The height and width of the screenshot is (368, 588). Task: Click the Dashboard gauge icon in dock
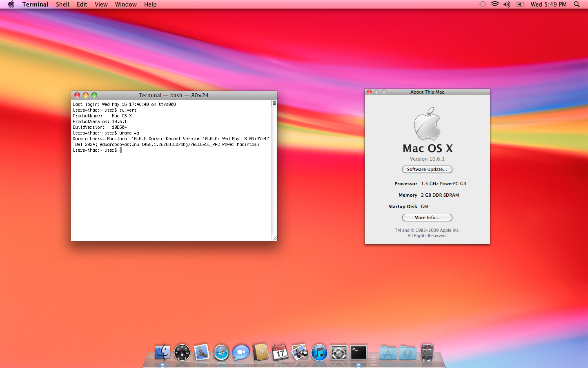pos(182,352)
